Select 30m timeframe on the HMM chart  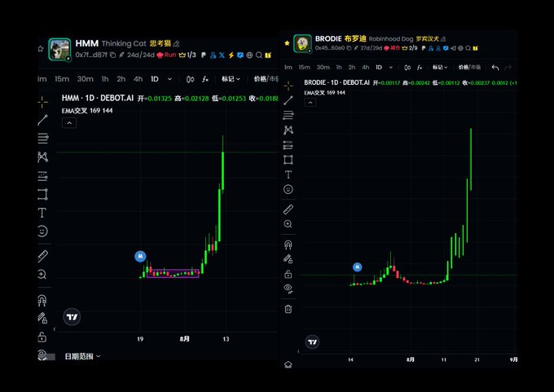coord(86,79)
